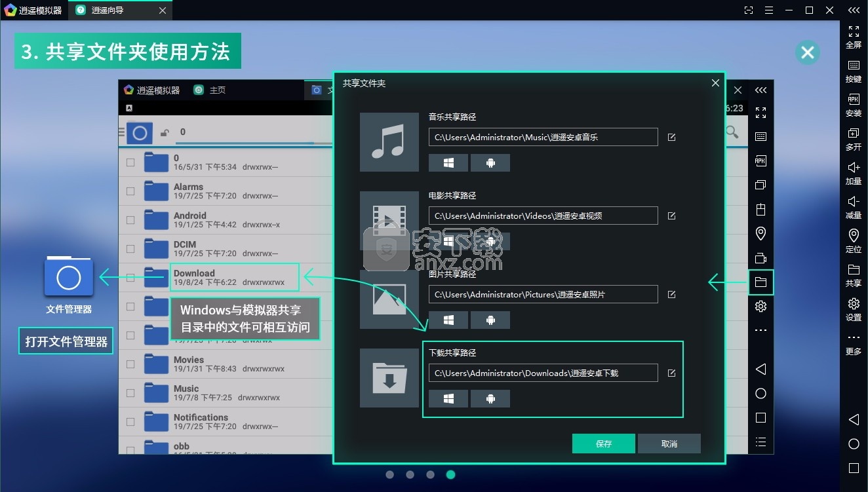This screenshot has width=868, height=492.
Task: Check the box for the Notifications folder
Action: [x=130, y=422]
